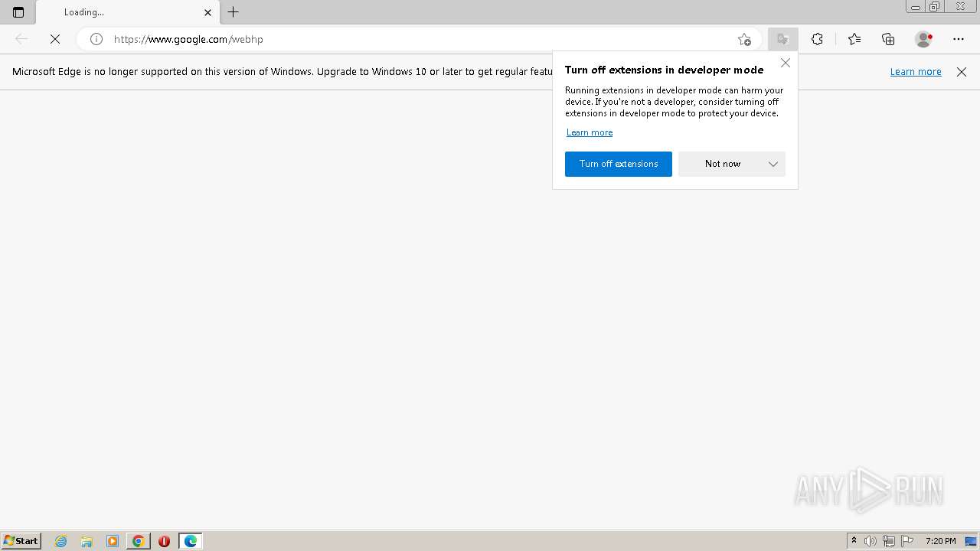Open the user profile icon
This screenshot has height=551, width=980.
pyautogui.click(x=924, y=39)
